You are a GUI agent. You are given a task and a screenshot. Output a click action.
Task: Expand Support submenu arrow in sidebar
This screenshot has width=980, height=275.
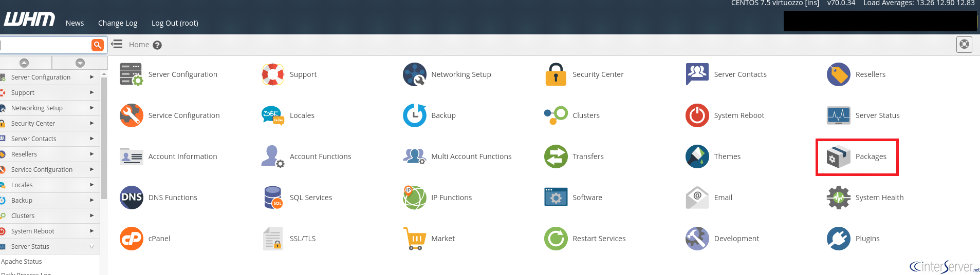tap(91, 92)
